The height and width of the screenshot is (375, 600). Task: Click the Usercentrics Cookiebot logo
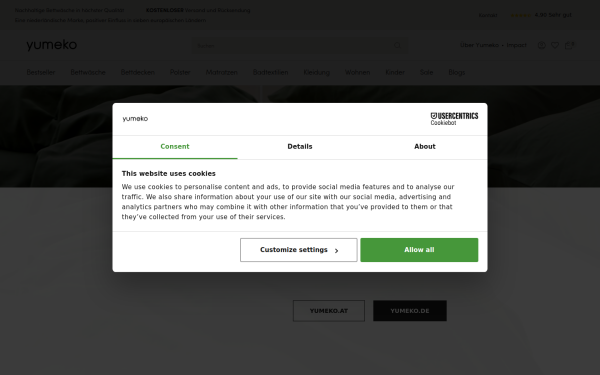[454, 119]
